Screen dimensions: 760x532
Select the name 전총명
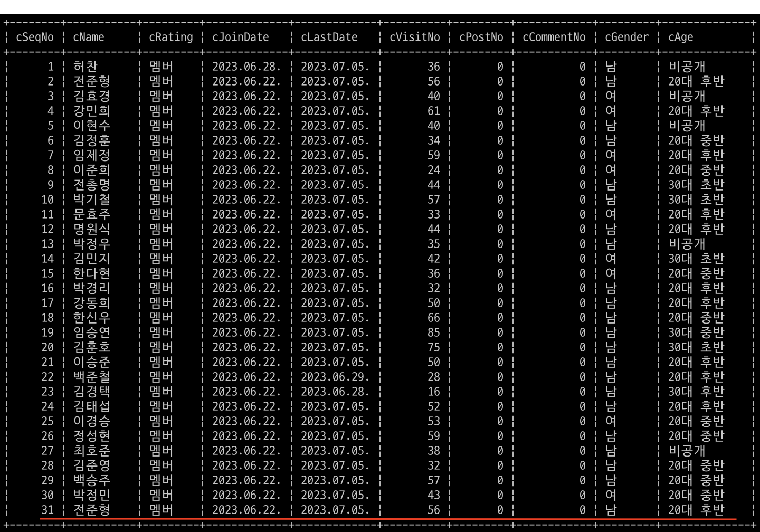click(92, 185)
